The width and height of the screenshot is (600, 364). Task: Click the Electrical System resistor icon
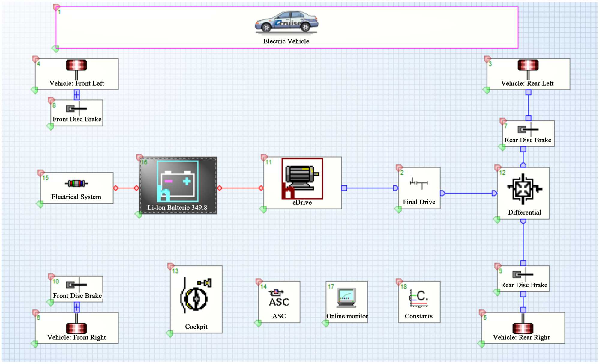[x=76, y=183]
